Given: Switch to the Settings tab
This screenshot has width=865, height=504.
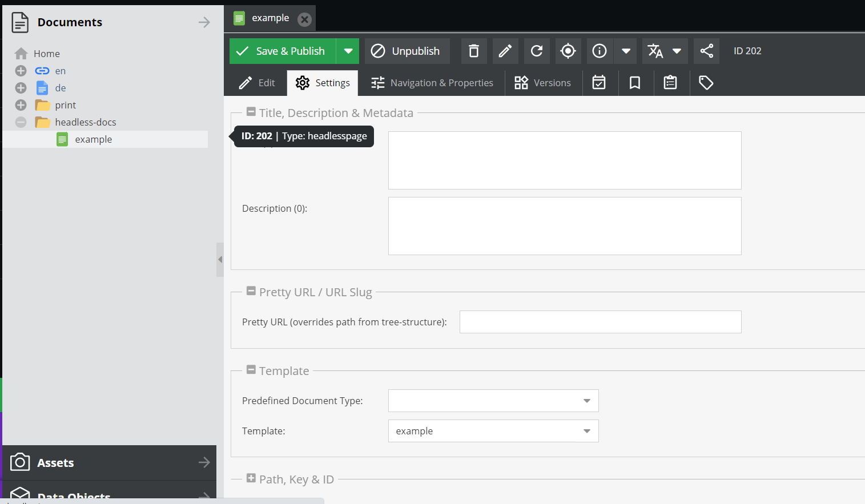Looking at the screenshot, I should click(323, 83).
